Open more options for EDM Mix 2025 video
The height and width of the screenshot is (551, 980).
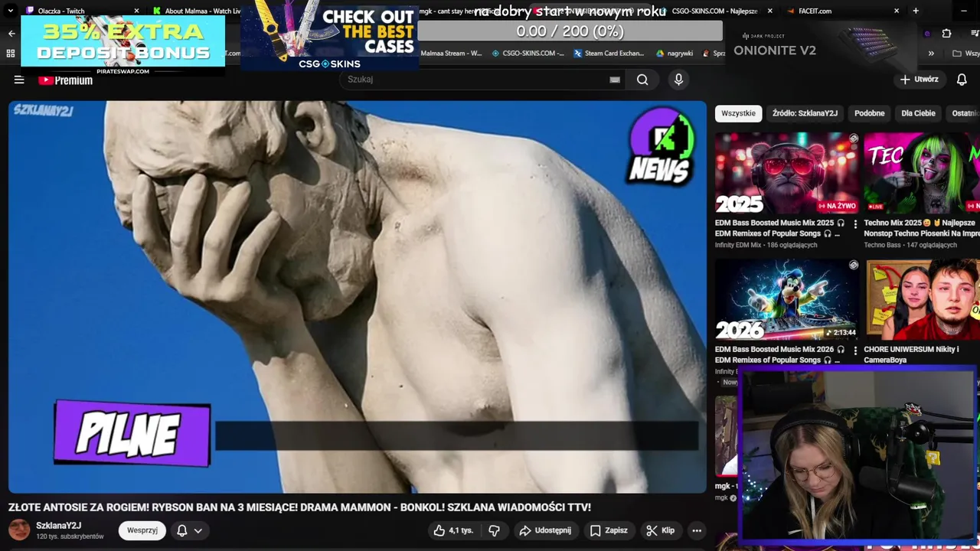pos(855,224)
